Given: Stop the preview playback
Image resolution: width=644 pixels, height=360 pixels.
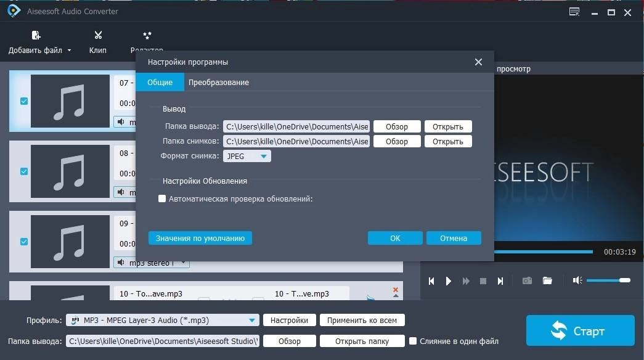Looking at the screenshot, I should pos(483,281).
